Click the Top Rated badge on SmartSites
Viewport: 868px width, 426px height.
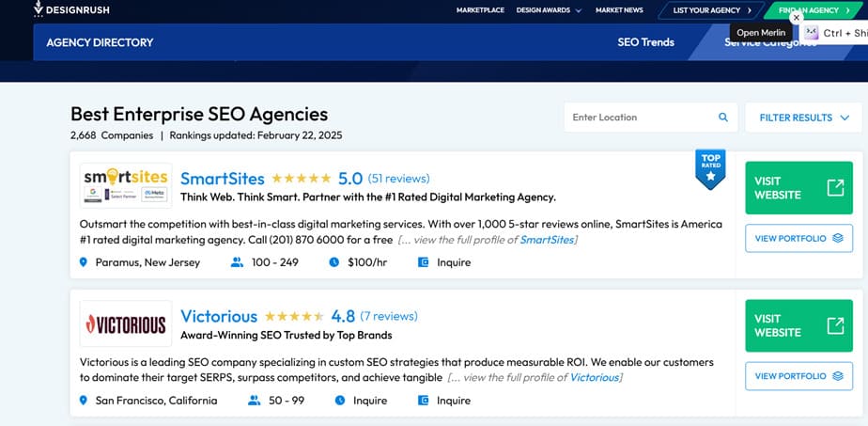pyautogui.click(x=710, y=169)
